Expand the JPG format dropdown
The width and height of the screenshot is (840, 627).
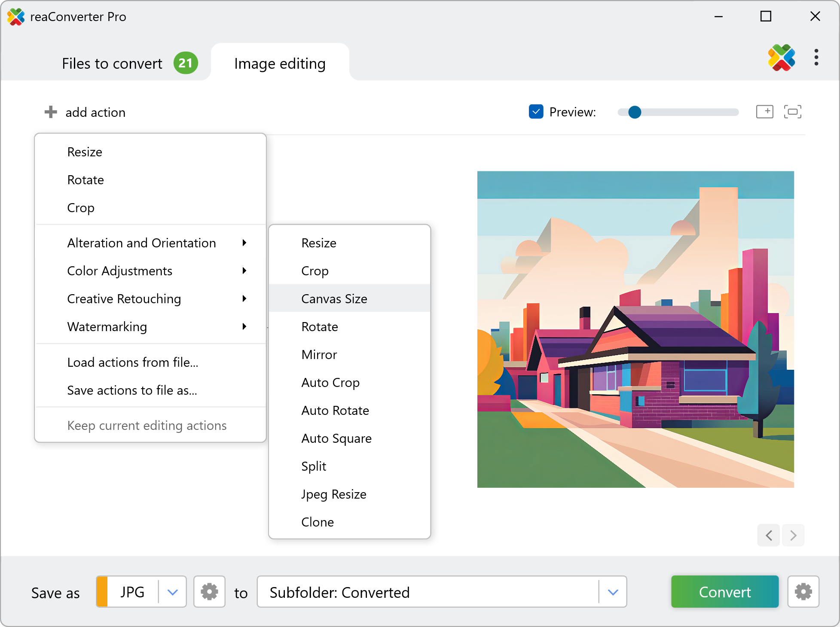coord(172,592)
